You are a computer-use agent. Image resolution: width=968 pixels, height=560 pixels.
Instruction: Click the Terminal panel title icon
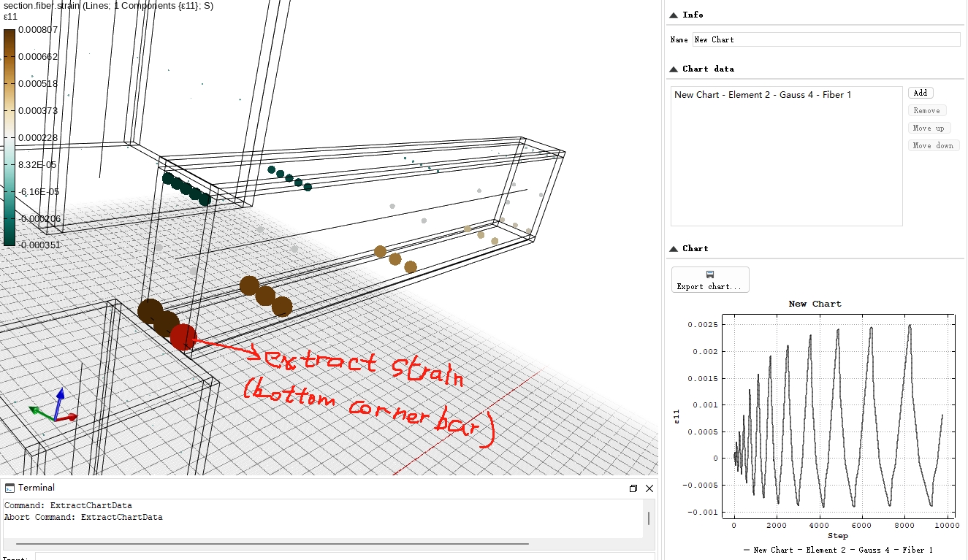(9, 488)
